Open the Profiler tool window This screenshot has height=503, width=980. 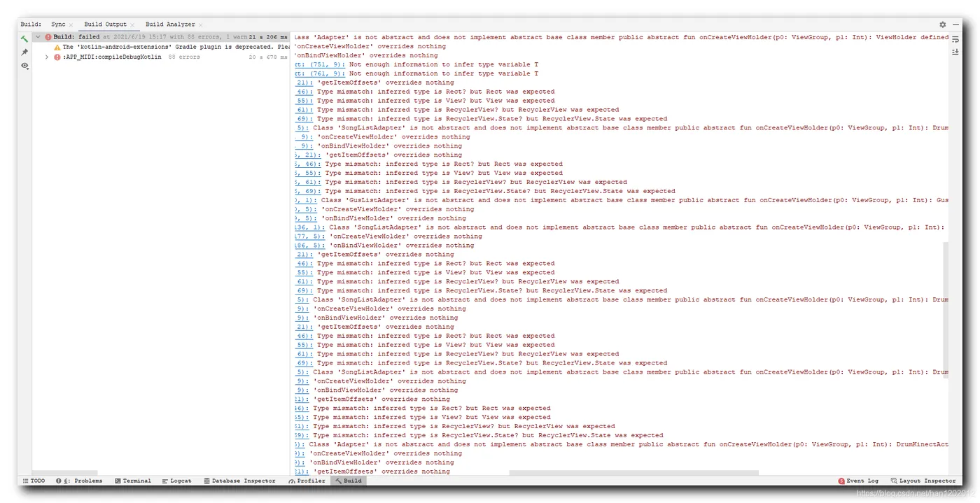(x=307, y=481)
